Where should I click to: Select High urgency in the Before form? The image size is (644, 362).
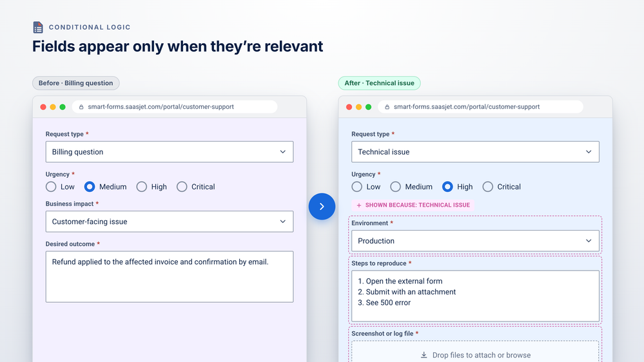click(x=142, y=187)
